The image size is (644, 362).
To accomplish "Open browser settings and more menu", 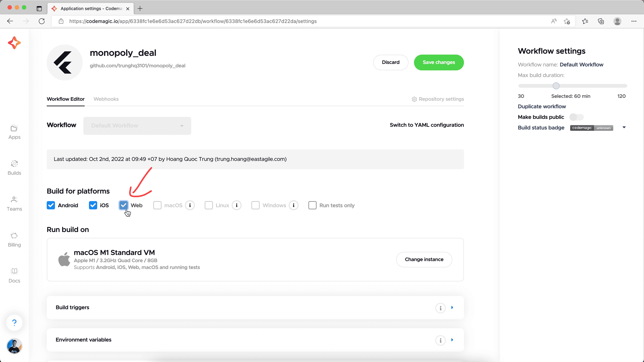I will (x=634, y=21).
